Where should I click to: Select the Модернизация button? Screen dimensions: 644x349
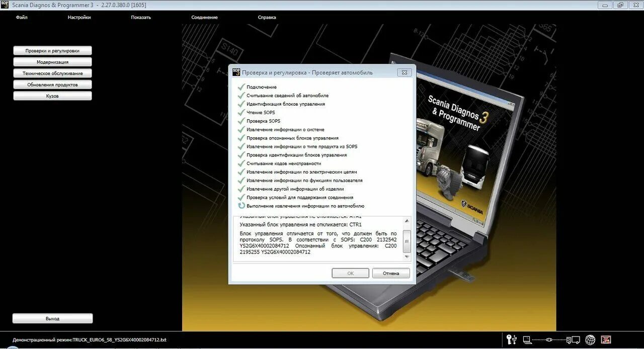[52, 62]
